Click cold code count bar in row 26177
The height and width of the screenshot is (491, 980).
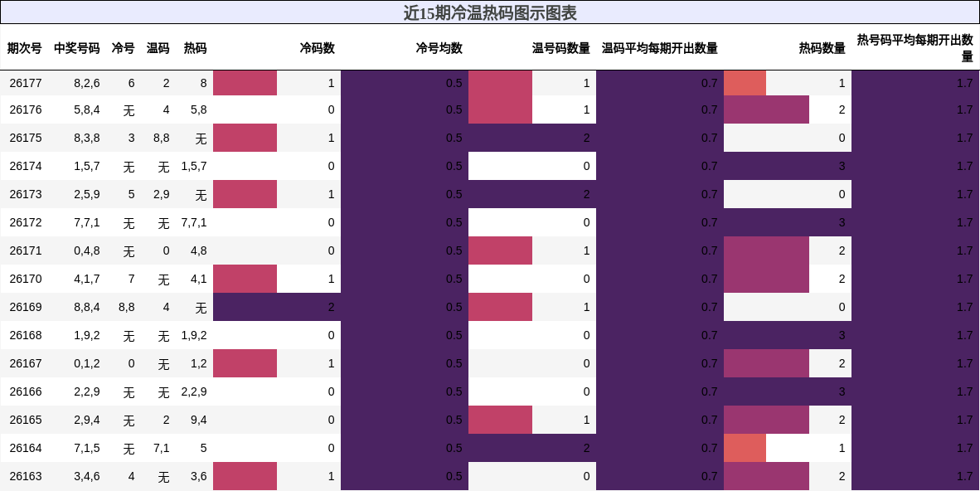[245, 83]
